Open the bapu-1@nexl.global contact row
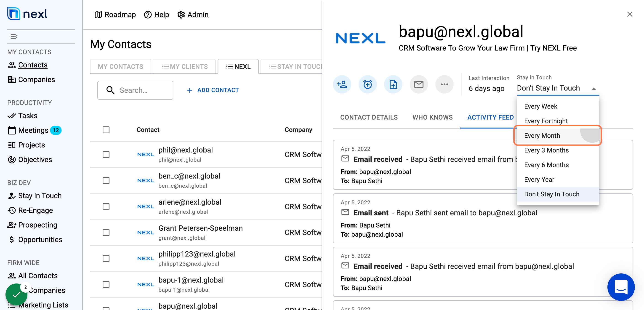This screenshot has height=310, width=644. coord(206,284)
